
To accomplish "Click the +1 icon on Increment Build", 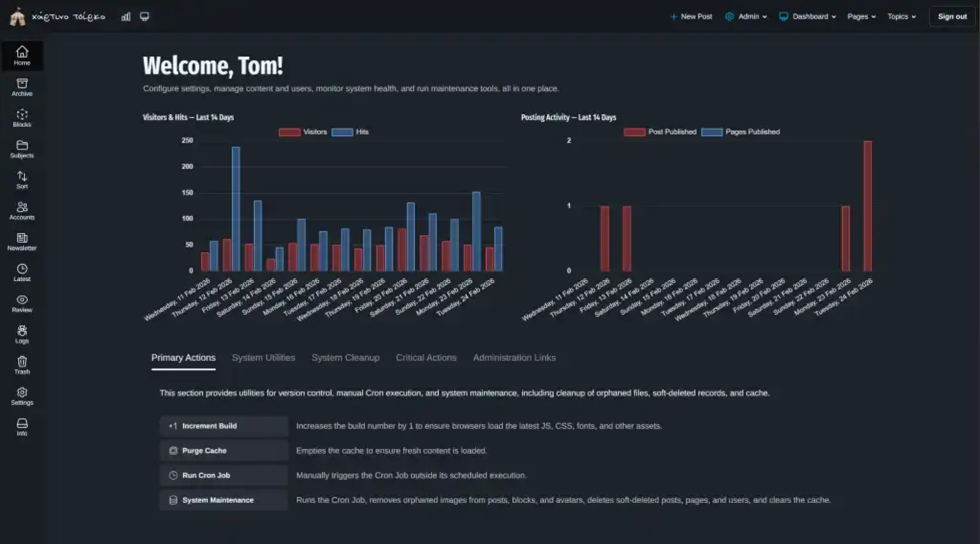I will tap(173, 426).
